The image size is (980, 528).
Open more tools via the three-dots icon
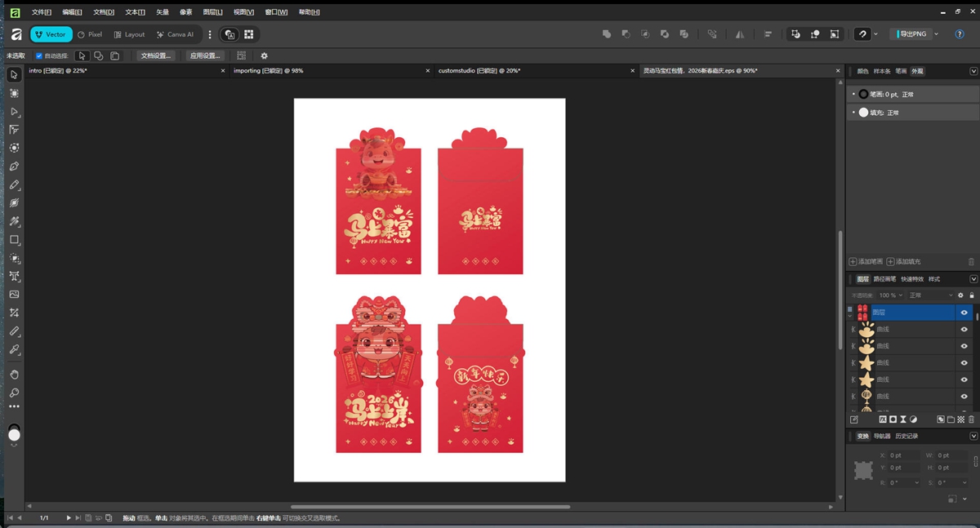tap(14, 406)
